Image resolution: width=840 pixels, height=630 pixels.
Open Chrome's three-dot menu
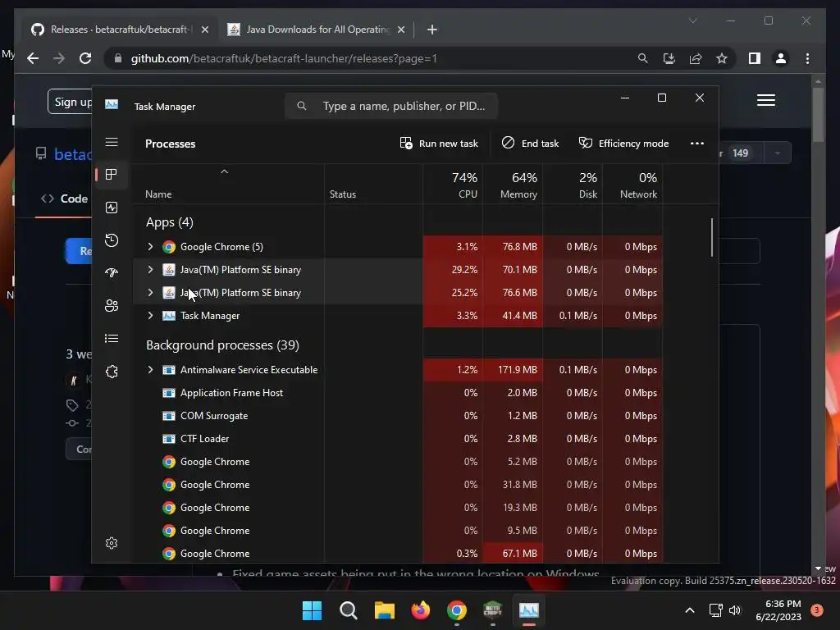tap(807, 58)
